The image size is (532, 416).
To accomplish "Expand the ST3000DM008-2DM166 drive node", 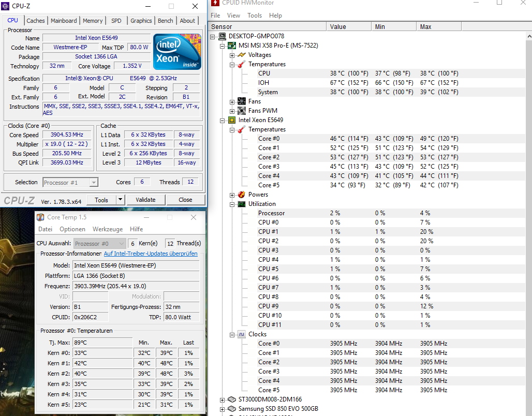I will [x=222, y=400].
